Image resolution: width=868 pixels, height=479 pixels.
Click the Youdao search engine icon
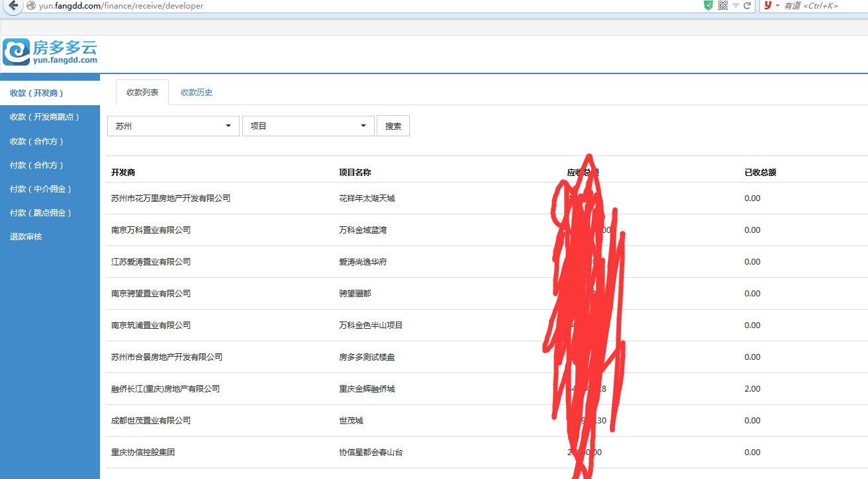pos(768,5)
